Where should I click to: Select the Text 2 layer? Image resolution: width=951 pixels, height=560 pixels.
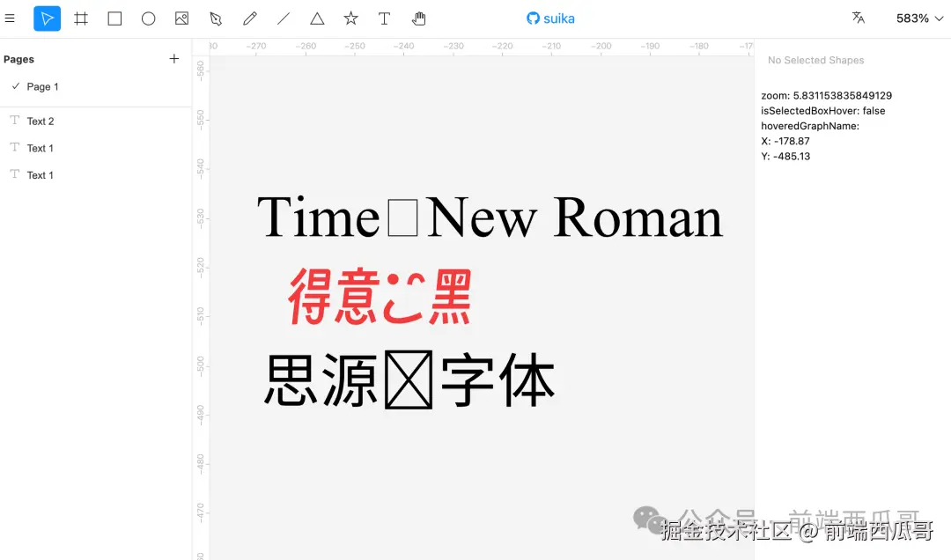(x=96, y=121)
